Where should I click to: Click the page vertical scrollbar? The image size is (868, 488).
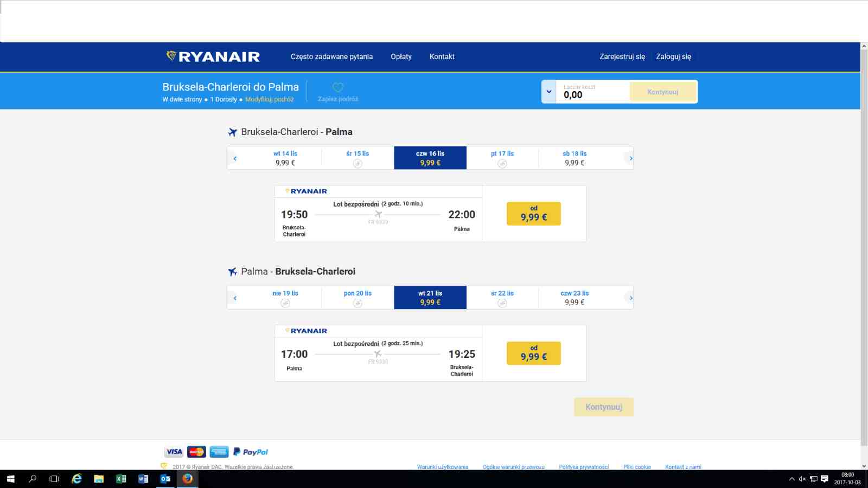pyautogui.click(x=864, y=248)
